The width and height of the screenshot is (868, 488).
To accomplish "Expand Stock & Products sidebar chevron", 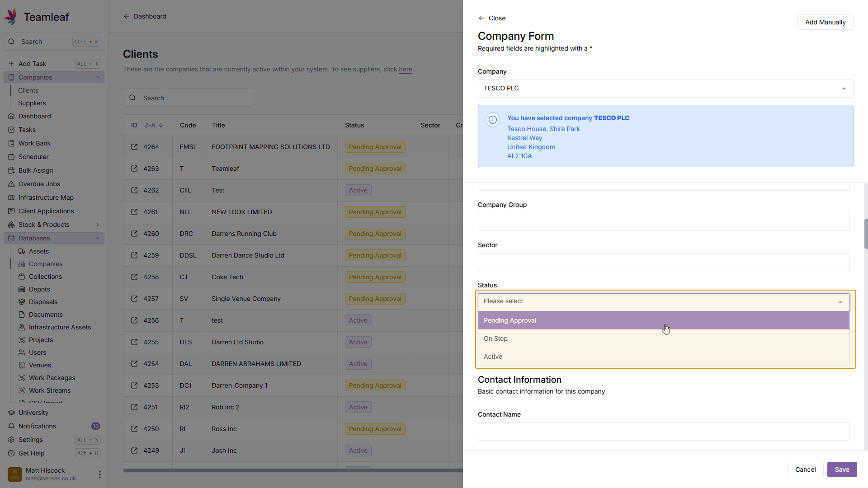I will tap(98, 225).
